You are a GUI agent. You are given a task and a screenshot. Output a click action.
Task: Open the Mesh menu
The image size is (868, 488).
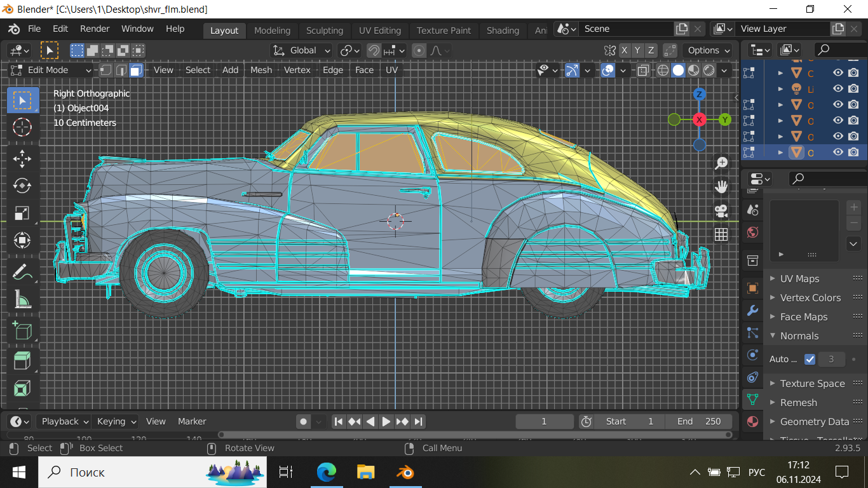[x=261, y=70]
